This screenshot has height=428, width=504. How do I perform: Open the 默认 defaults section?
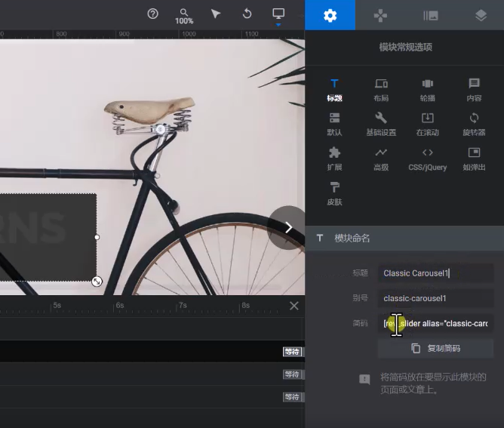tap(334, 125)
